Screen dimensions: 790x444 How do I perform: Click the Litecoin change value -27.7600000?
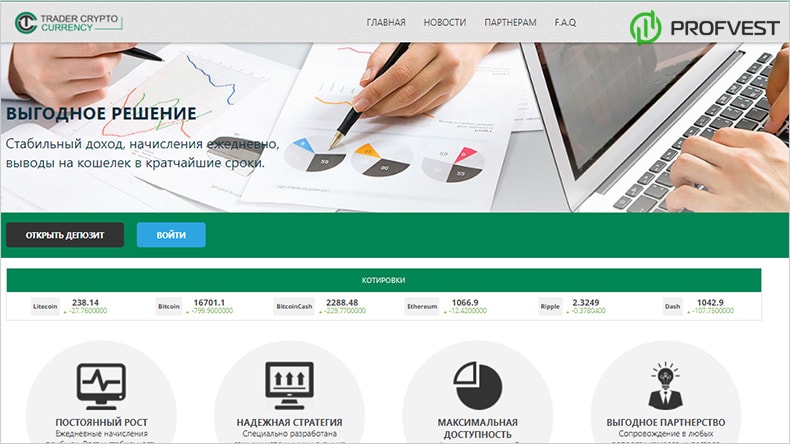pos(88,311)
